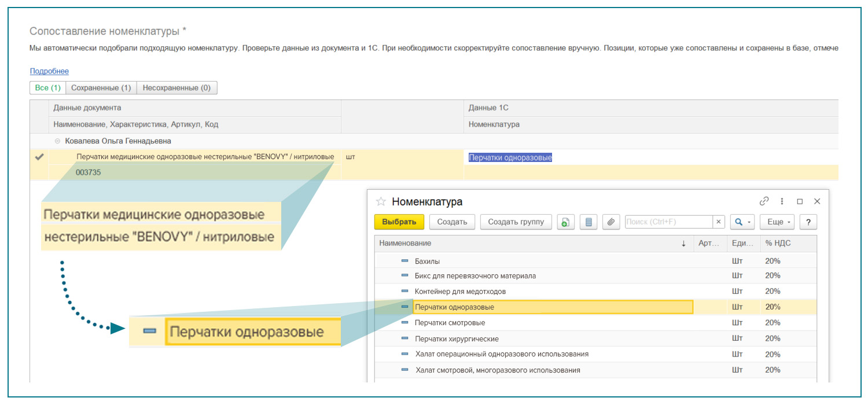Open the magnifier search dropdown
This screenshot has width=868, height=405.
click(742, 222)
